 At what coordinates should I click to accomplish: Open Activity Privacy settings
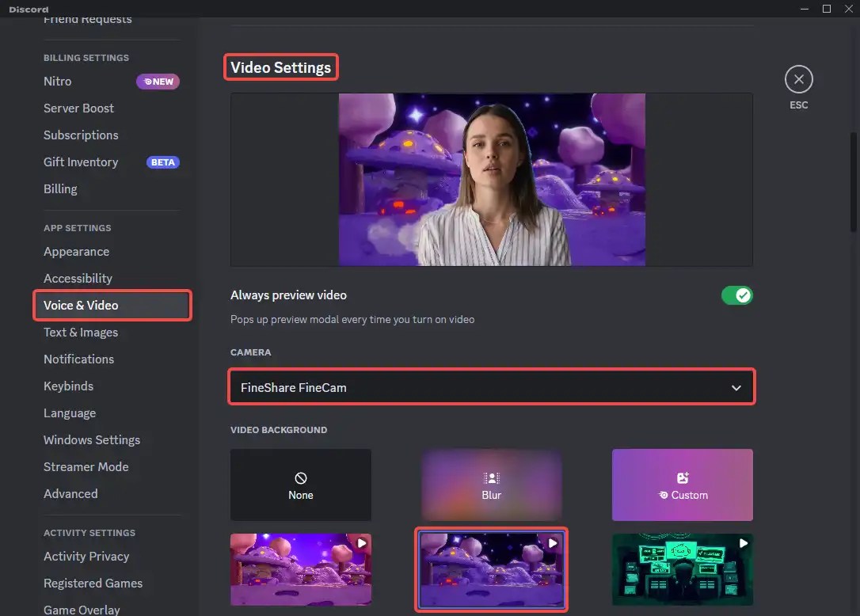86,556
